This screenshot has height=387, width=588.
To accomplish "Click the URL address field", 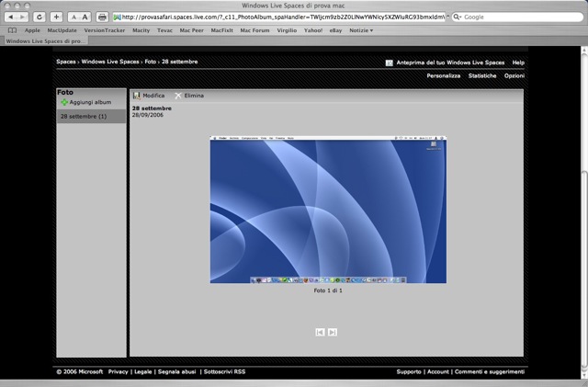I will (279, 17).
